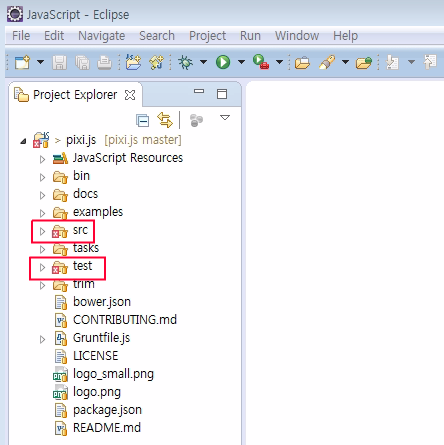
Task: Expand JavaScript Resources
Action: 42,159
